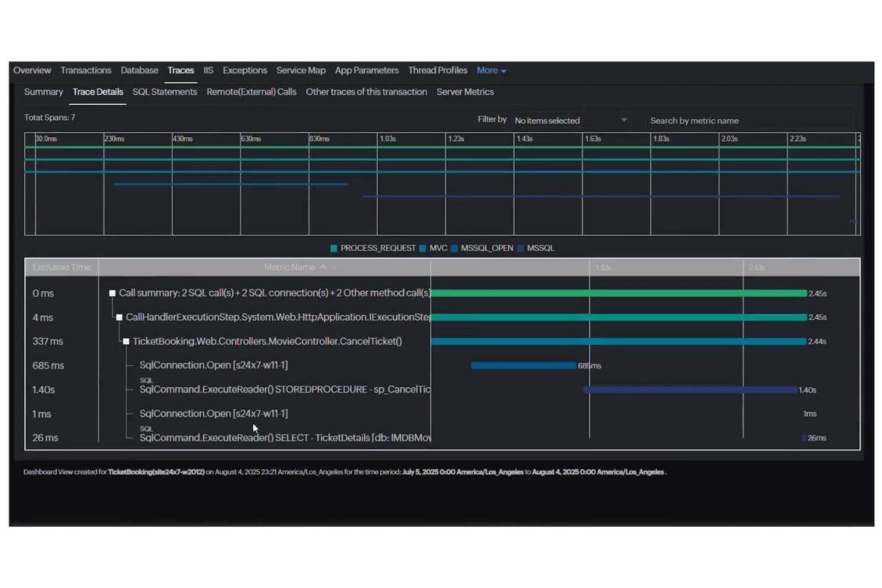Select the Traces tab
Image resolution: width=882 pixels, height=588 pixels.
[181, 70]
